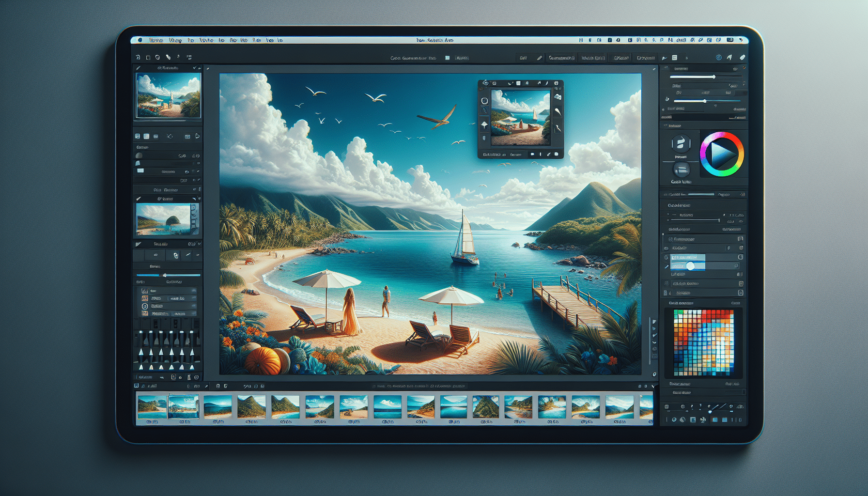
Task: Click the rounded square tool in floating preview panel
Action: pyautogui.click(x=484, y=101)
